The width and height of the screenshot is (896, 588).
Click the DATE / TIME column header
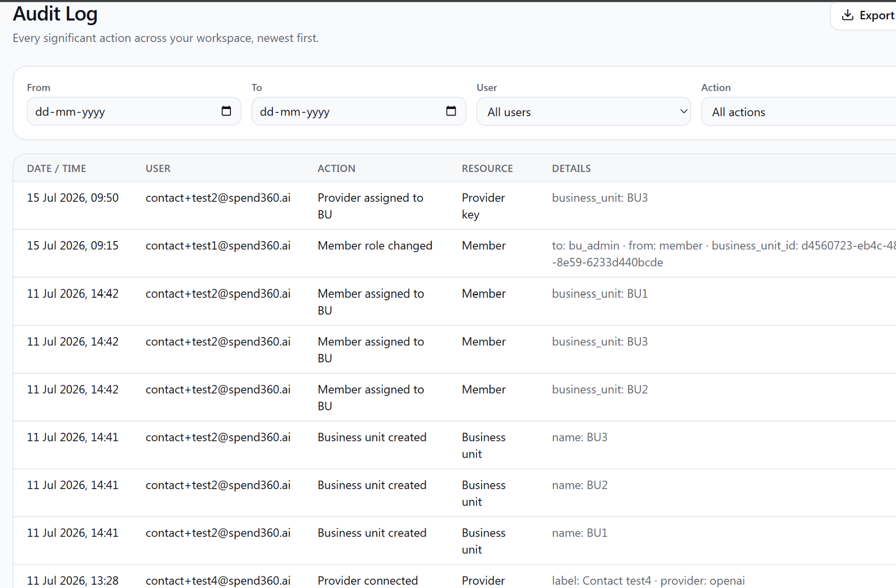pos(56,168)
